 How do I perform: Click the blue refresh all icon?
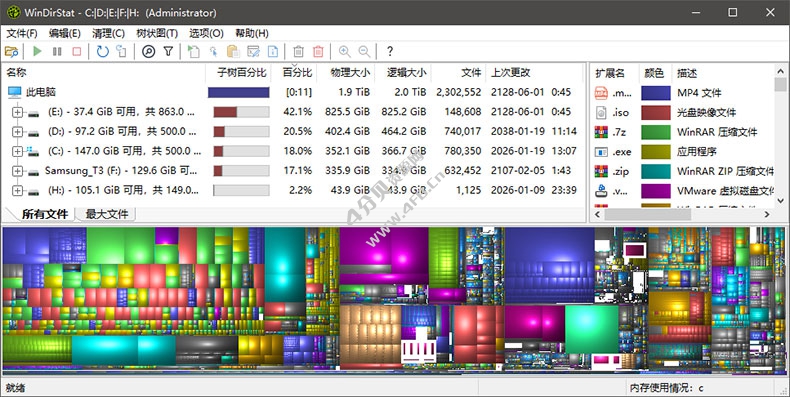coord(103,51)
